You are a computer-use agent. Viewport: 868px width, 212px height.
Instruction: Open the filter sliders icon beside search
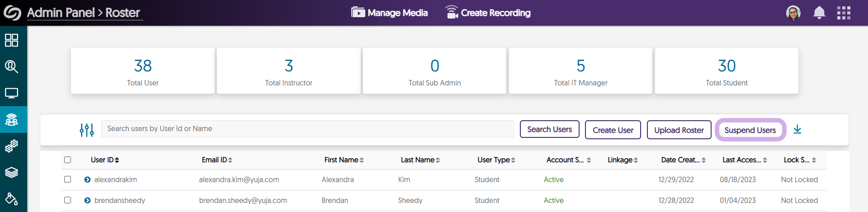pos(86,130)
